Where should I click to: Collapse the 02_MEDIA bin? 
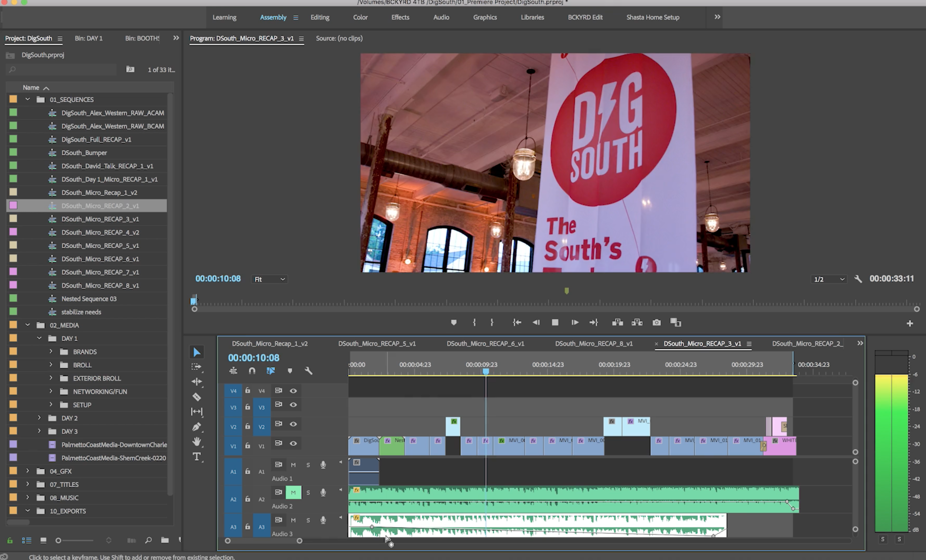click(x=27, y=325)
